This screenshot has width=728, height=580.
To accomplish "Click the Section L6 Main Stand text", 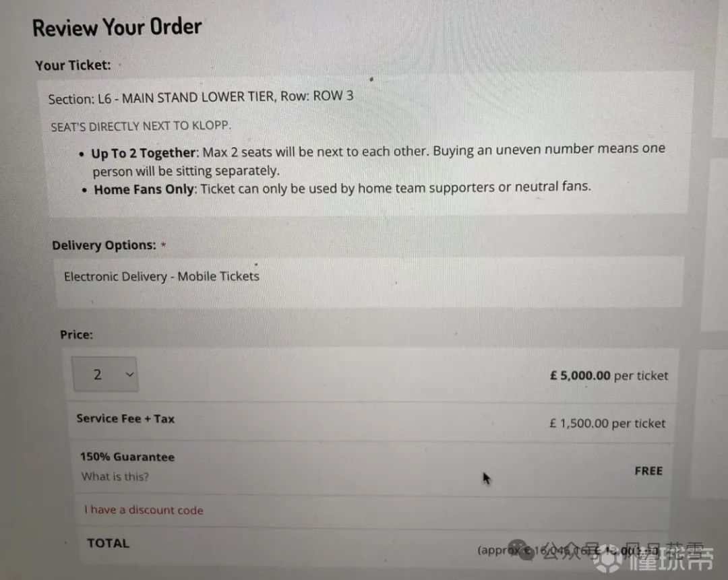I will click(x=201, y=97).
